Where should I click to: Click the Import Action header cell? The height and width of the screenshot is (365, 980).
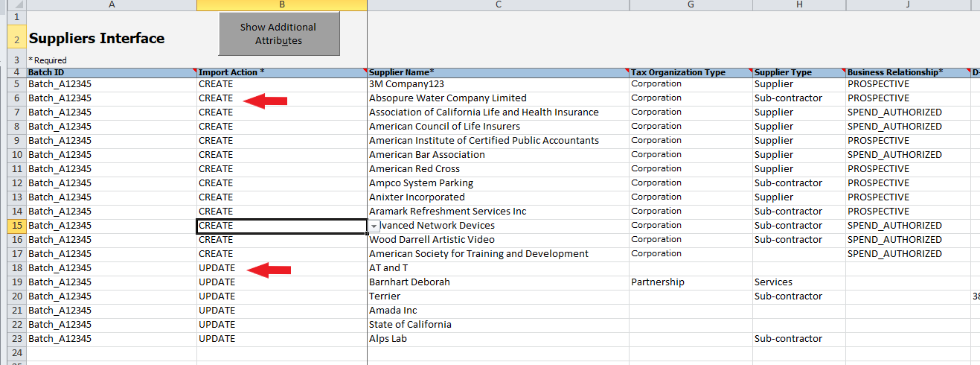(282, 72)
